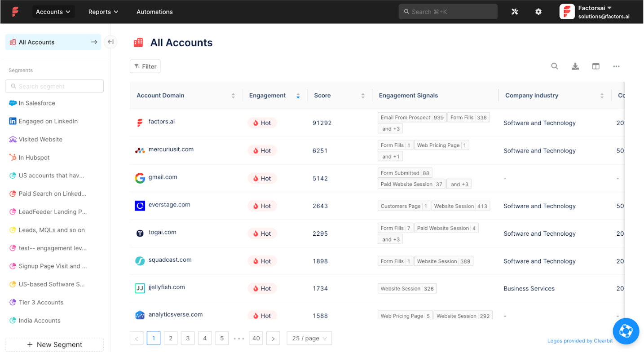Click the Hubspot icon in the segments list
Image resolution: width=644 pixels, height=352 pixels.
[x=12, y=157]
